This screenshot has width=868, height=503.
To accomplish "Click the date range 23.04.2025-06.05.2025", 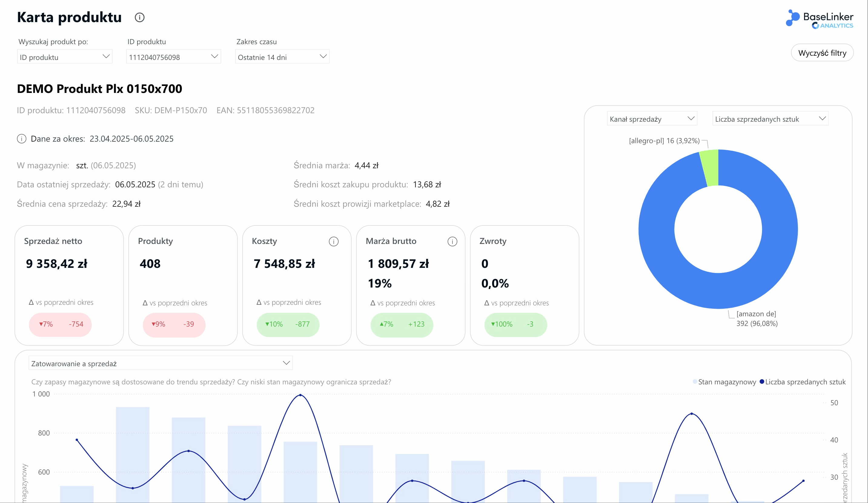I will [131, 139].
